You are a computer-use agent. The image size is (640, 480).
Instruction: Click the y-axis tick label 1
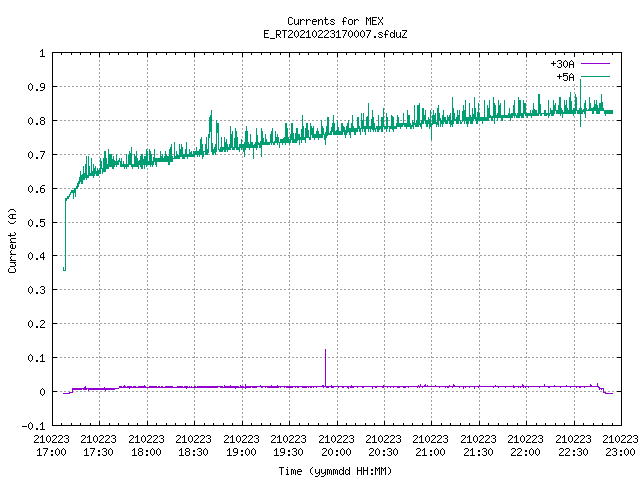42,53
